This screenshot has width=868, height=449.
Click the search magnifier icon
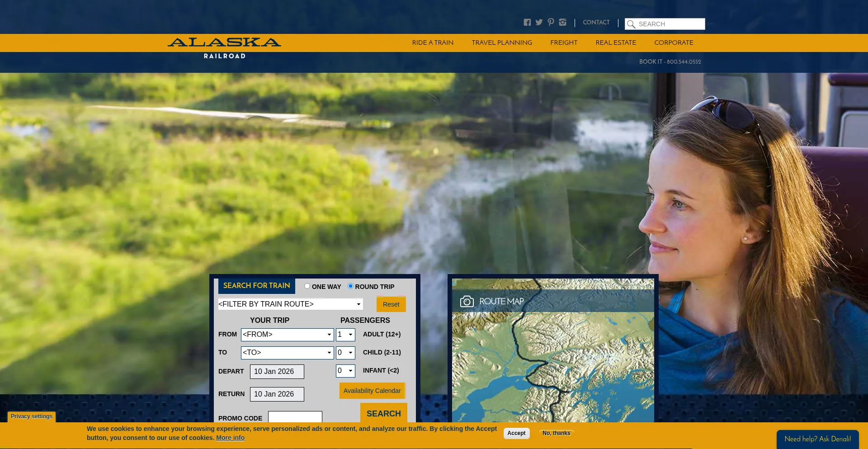[x=631, y=24]
